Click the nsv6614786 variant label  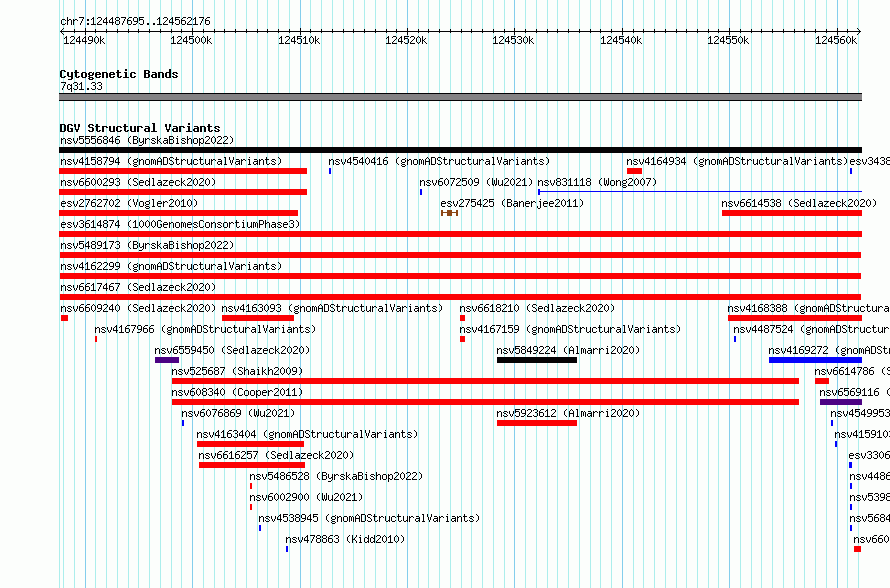(852, 371)
